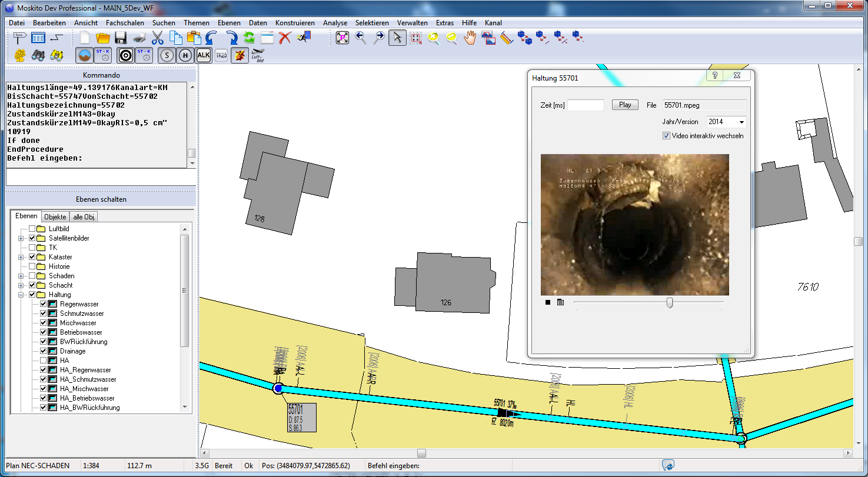
Task: Click the round H toolbar button
Action: (x=185, y=55)
